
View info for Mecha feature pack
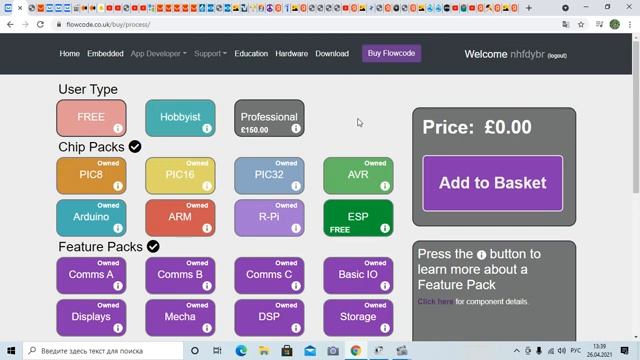(207, 328)
